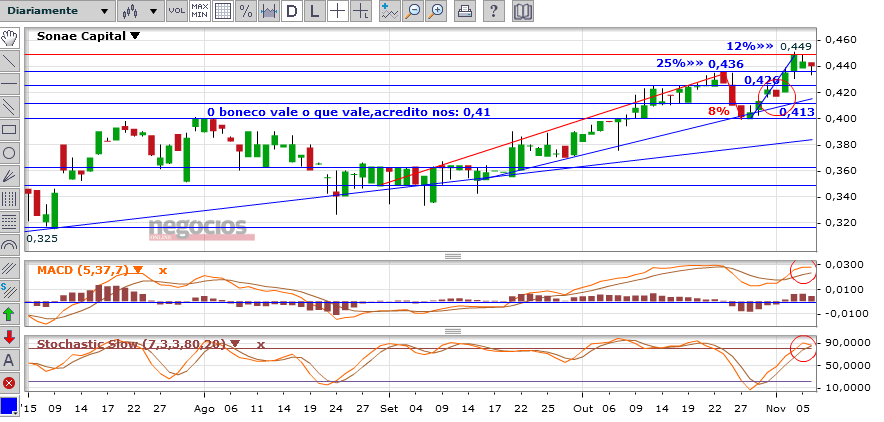Click the red down arrow marker tool
This screenshot has height=422, width=884.
(x=10, y=337)
